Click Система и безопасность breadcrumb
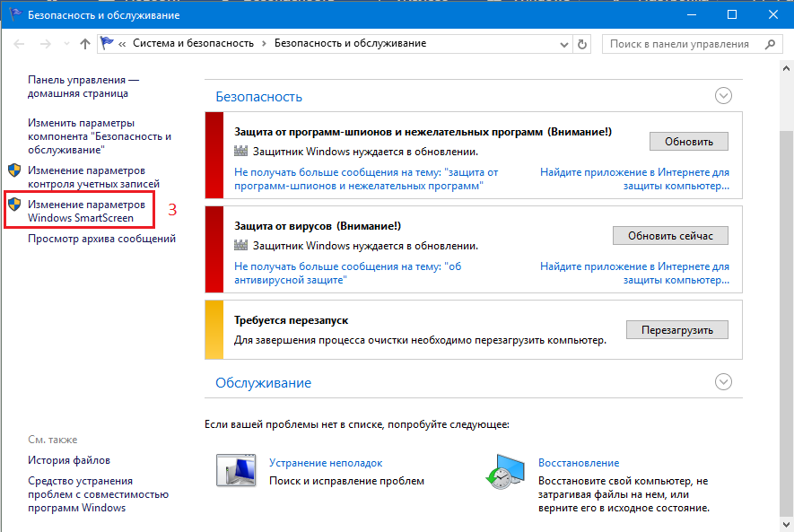Viewport: 794px width, 532px height. tap(194, 44)
